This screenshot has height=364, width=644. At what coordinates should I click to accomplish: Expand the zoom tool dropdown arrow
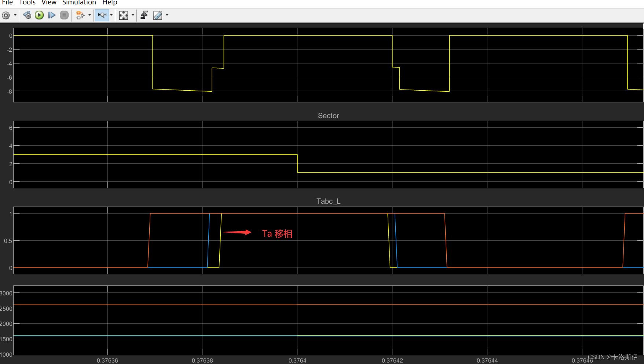coord(111,15)
